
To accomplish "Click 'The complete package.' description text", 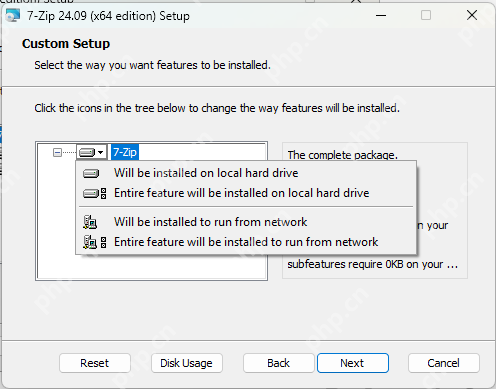I will coord(343,155).
